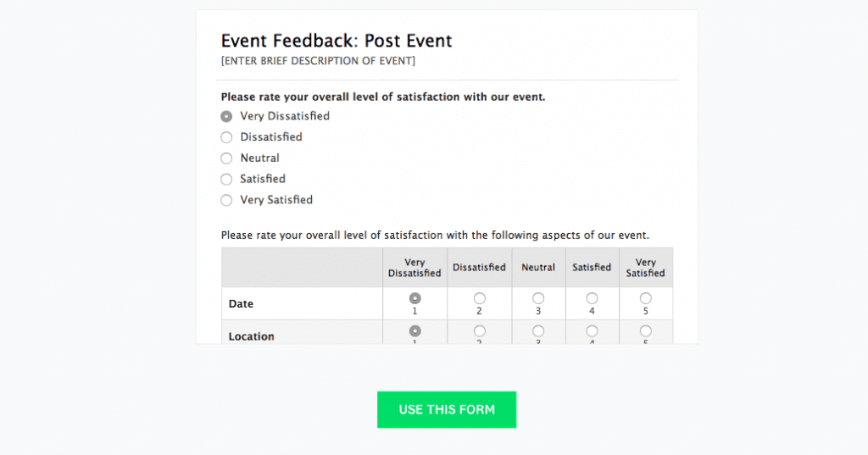This screenshot has width=868, height=455.
Task: Click the event description placeholder text
Action: click(318, 61)
